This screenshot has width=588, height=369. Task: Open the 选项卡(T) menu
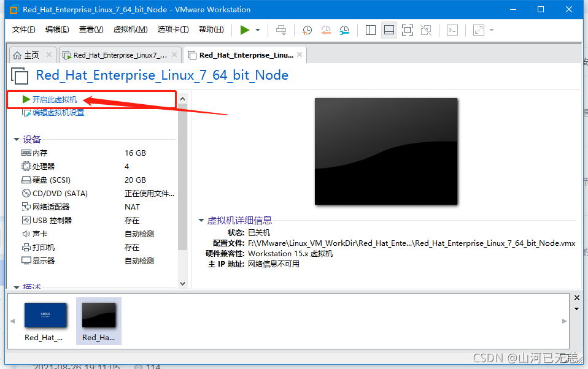pyautogui.click(x=173, y=29)
